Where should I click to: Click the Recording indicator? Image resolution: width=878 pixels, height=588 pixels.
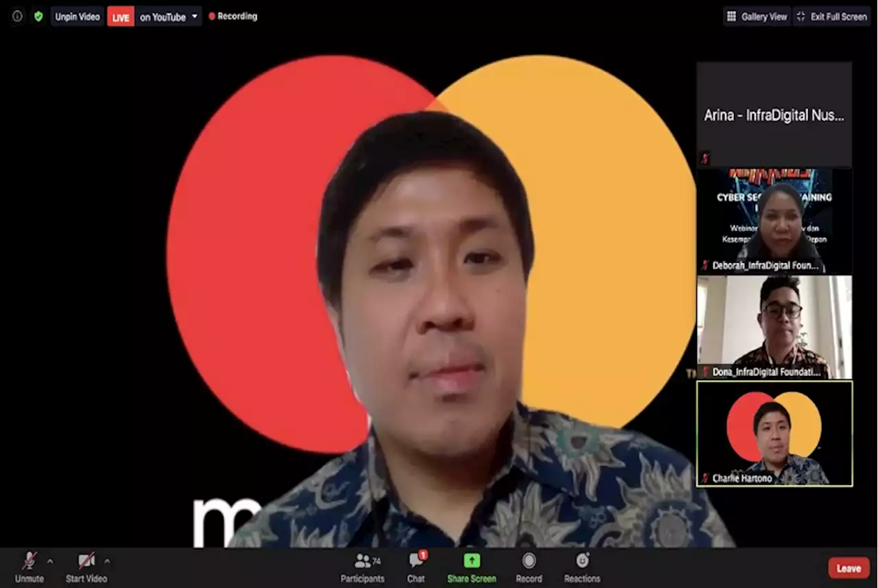point(233,16)
